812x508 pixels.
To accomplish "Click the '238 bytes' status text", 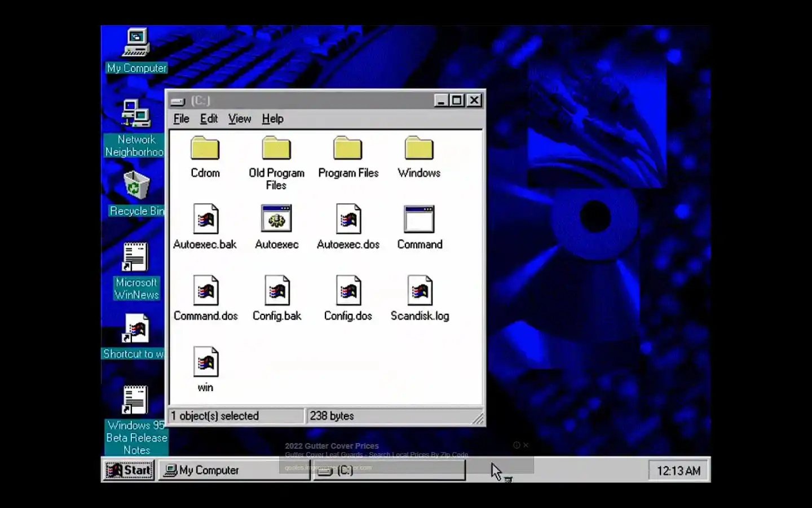I will coord(332,416).
